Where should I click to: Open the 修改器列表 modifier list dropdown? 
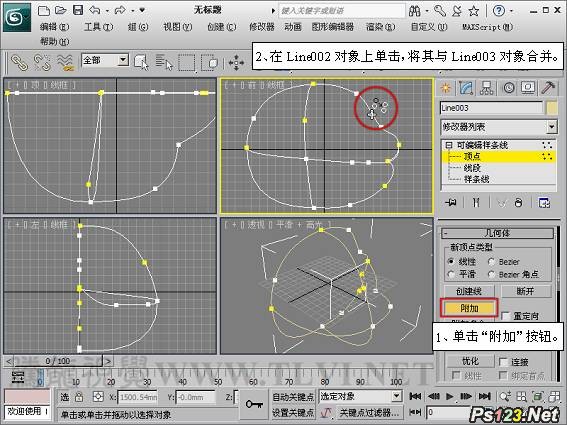(551, 127)
